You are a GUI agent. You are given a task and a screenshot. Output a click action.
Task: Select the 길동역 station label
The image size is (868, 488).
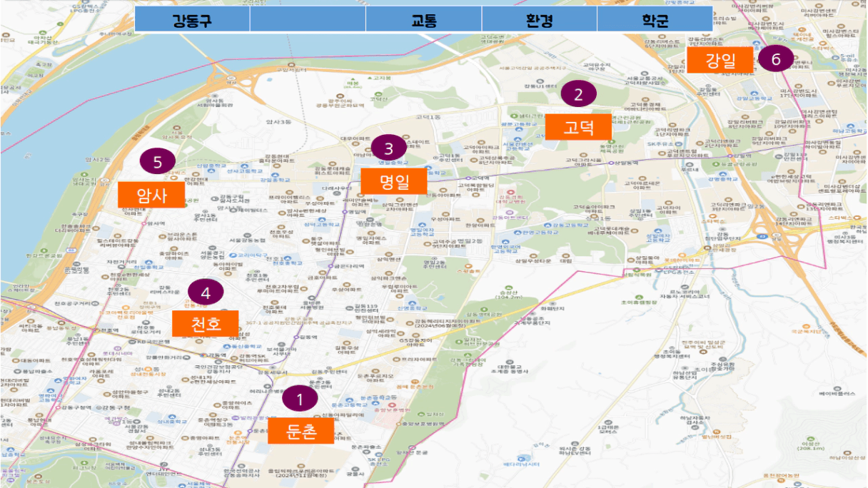(x=308, y=336)
